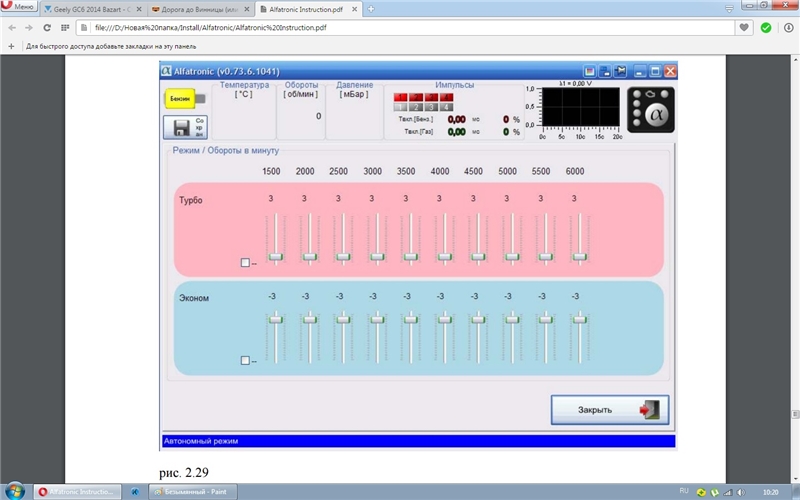
Task: Toggle the checkbox in the Турбо panel
Action: click(246, 263)
